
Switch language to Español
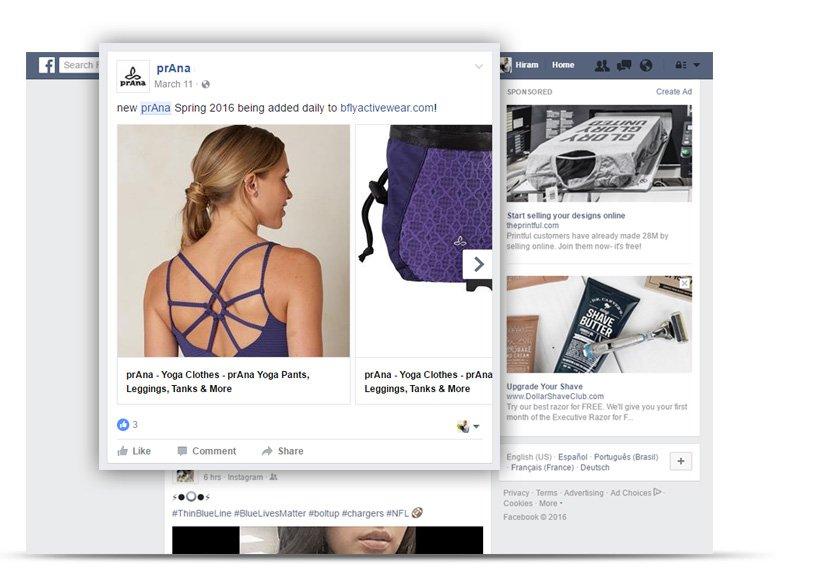[572, 457]
